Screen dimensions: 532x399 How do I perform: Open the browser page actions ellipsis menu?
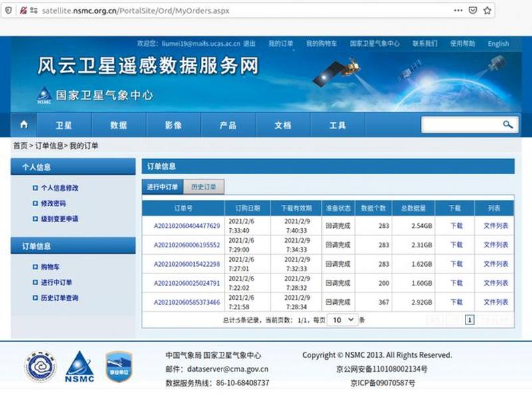pyautogui.click(x=458, y=11)
